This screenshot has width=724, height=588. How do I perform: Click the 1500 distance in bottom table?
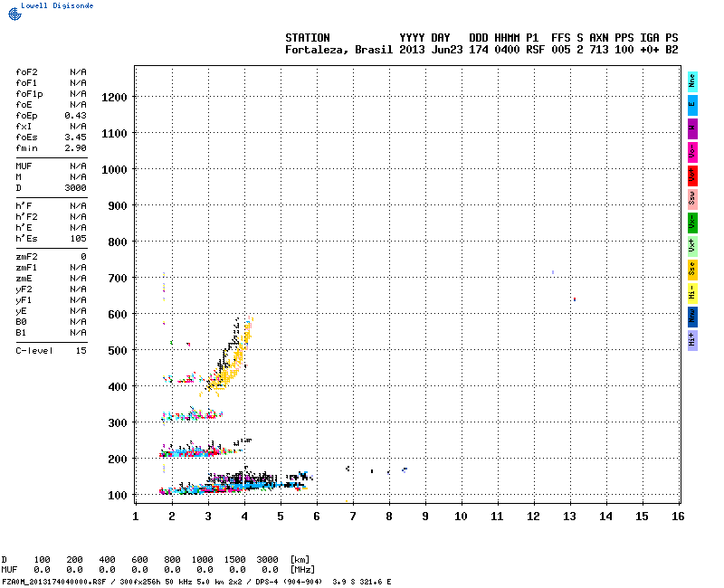(234, 560)
